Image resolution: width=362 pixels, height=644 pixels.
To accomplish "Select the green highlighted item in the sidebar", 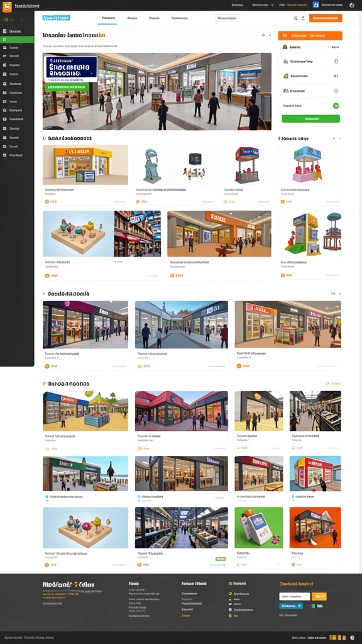I will pyautogui.click(x=17, y=40).
